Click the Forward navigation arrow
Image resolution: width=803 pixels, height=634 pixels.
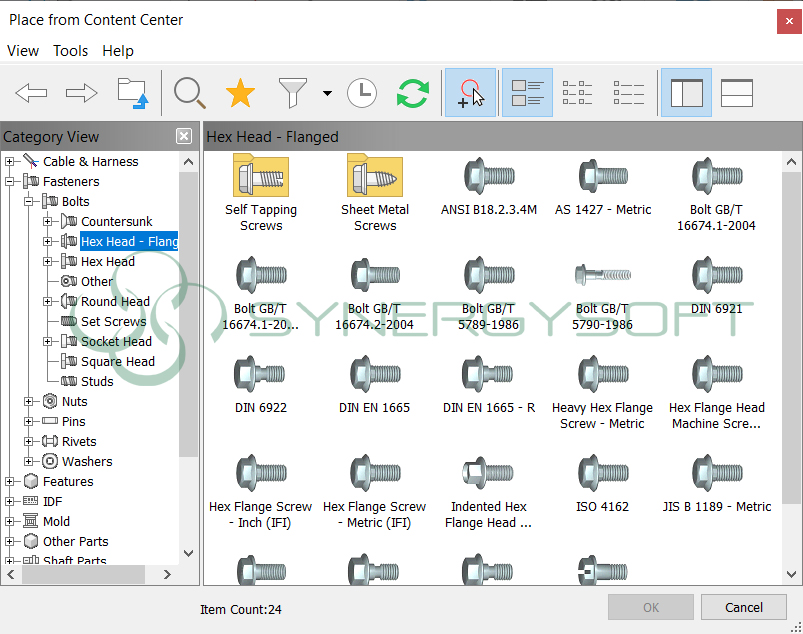pyautogui.click(x=81, y=93)
